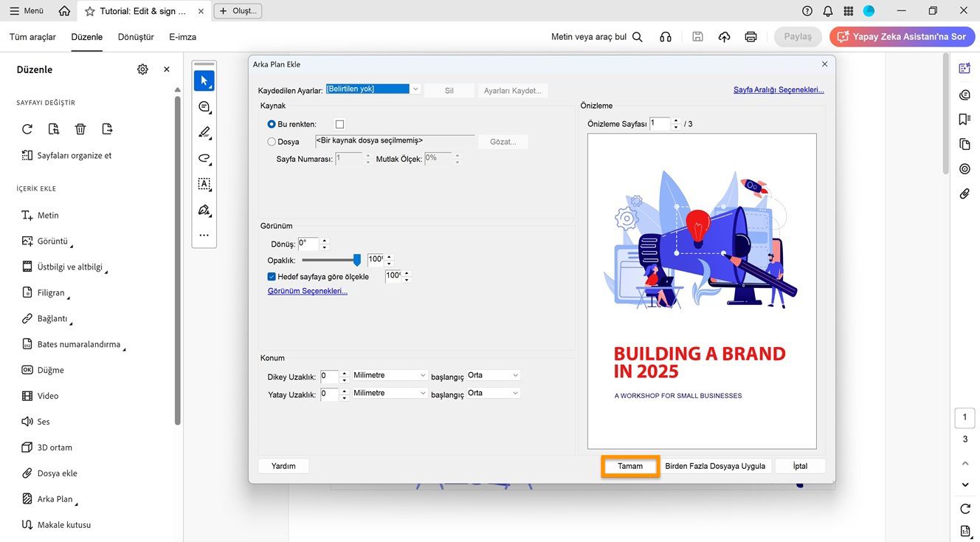
Task: Open the Sayfa Aralığı Seçenekleri link
Action: tap(779, 90)
